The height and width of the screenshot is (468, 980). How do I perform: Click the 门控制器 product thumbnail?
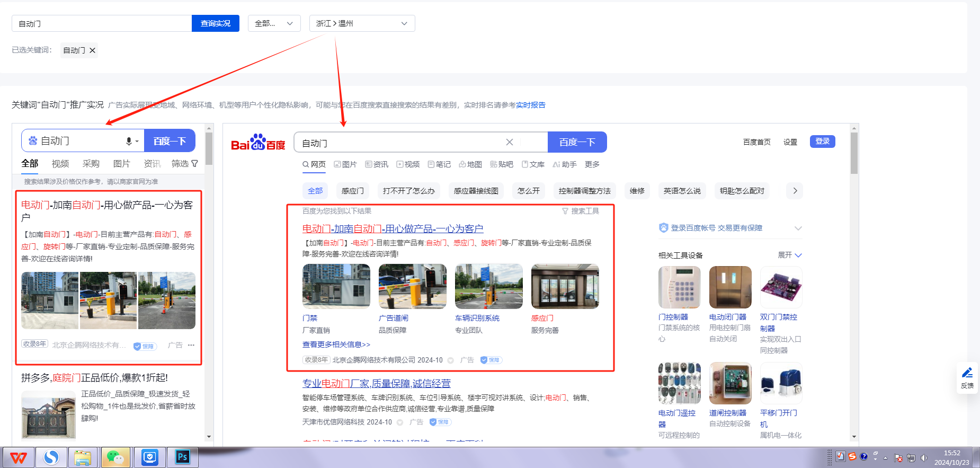[679, 287]
